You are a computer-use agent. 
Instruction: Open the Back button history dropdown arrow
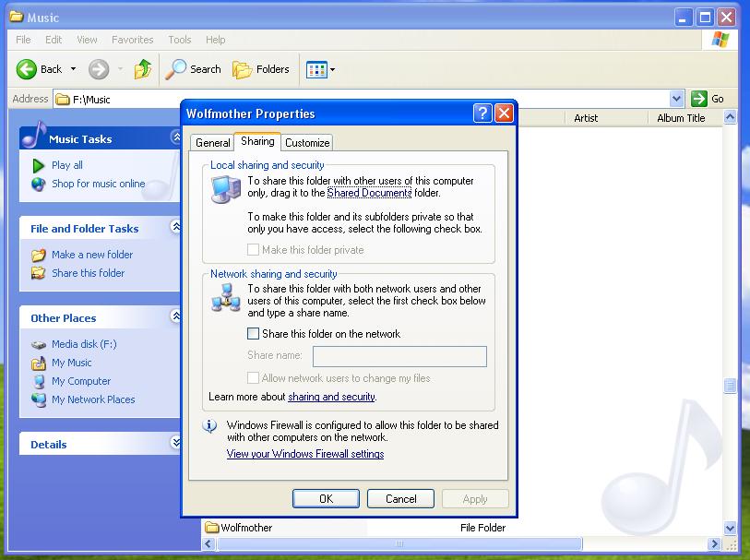click(73, 69)
